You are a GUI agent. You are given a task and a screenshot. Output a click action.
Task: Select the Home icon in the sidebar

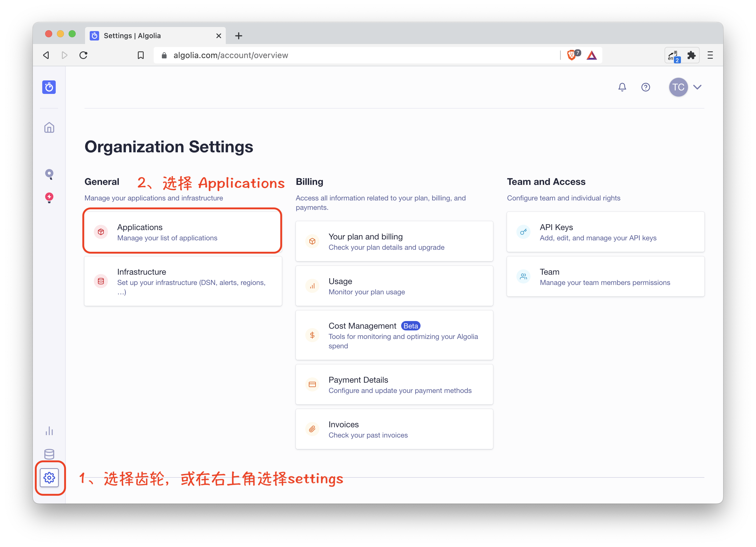49,127
